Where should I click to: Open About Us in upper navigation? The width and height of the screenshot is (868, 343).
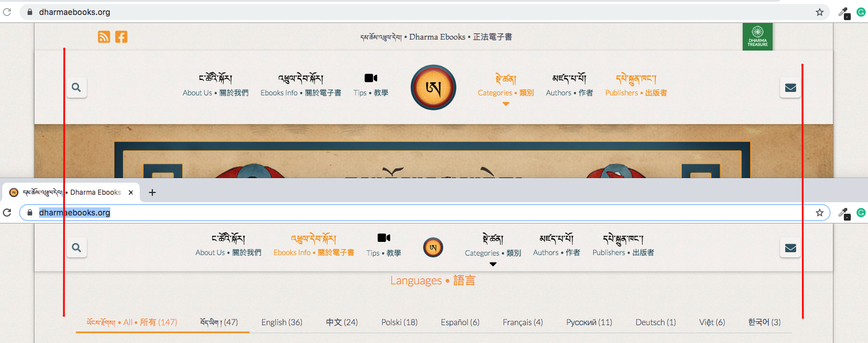[216, 85]
